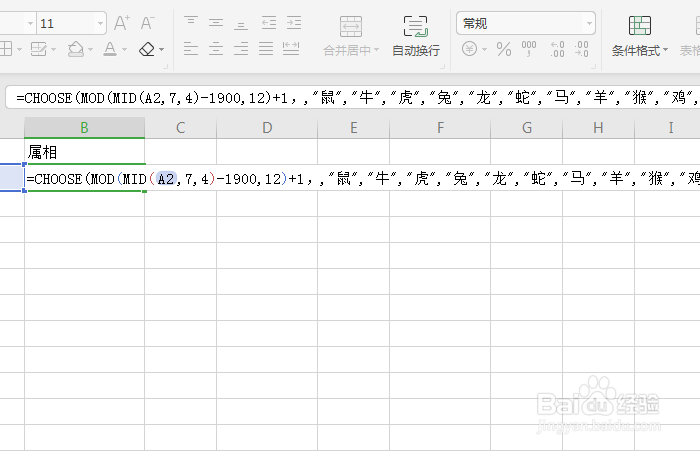This screenshot has width=700, height=451.
Task: Select column D header
Action: pos(267,128)
